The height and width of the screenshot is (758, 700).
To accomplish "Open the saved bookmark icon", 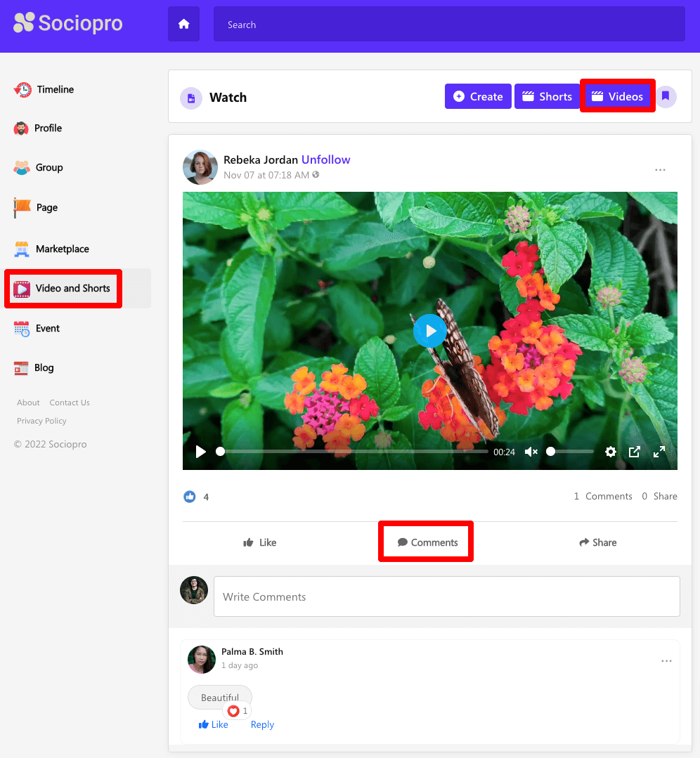I will (666, 97).
